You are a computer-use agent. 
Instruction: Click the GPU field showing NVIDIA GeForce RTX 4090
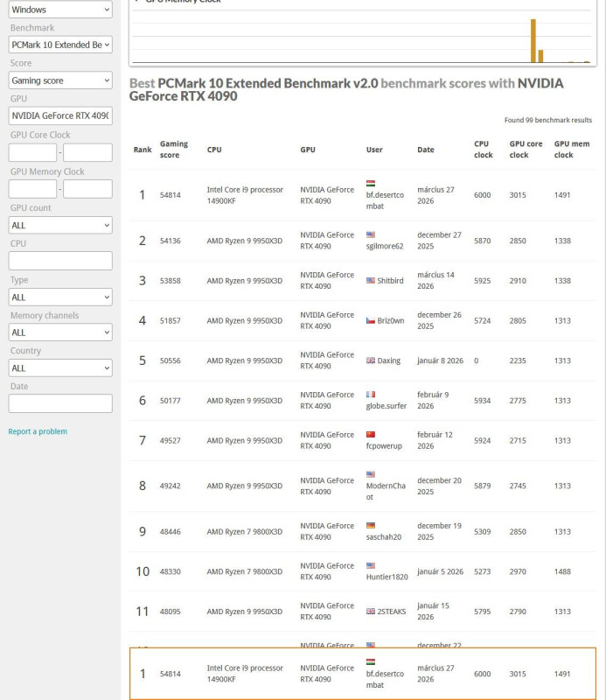(60, 115)
